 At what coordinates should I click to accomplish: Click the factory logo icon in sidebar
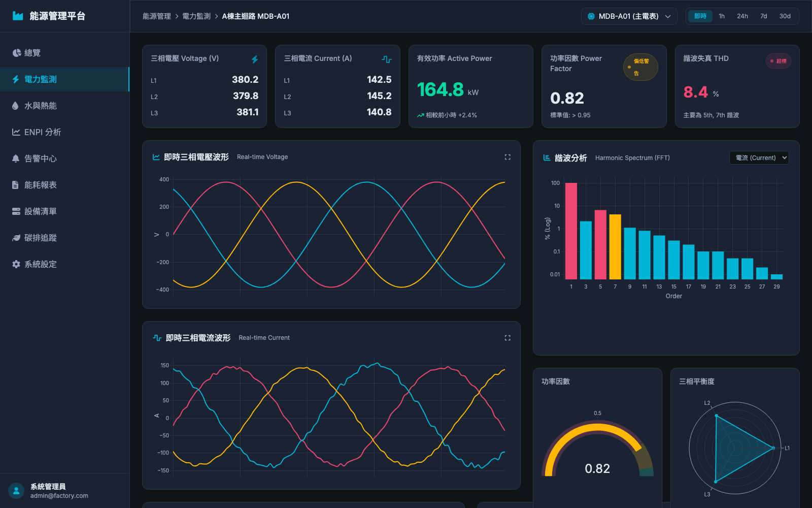pyautogui.click(x=18, y=16)
